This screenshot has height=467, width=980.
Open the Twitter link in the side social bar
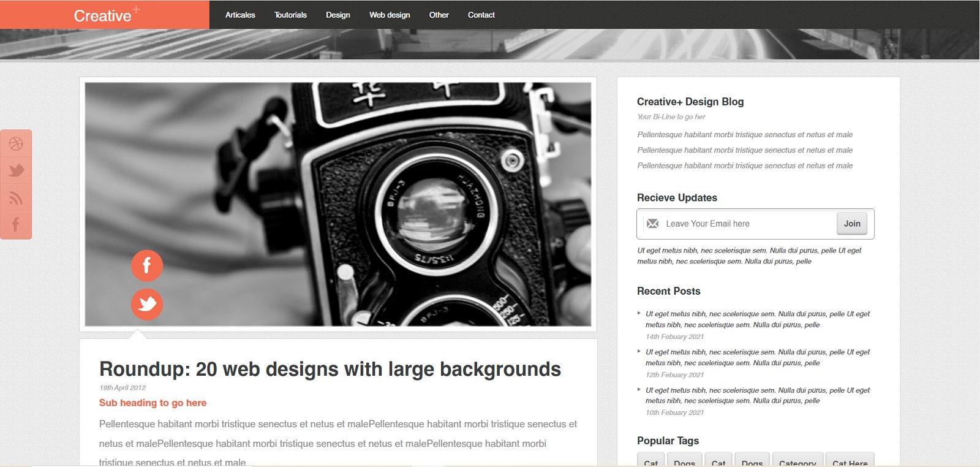(16, 170)
